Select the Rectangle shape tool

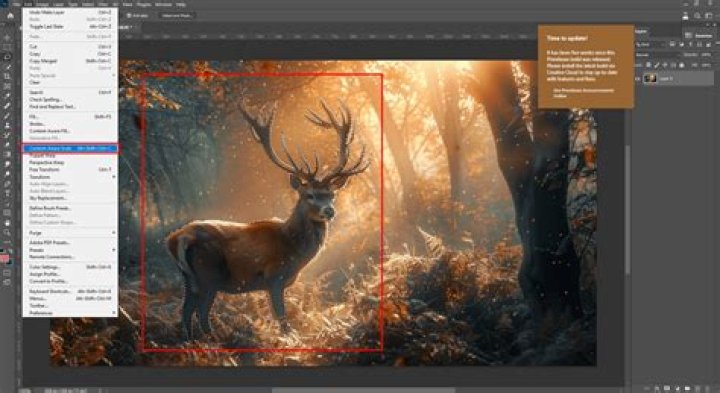(7, 213)
